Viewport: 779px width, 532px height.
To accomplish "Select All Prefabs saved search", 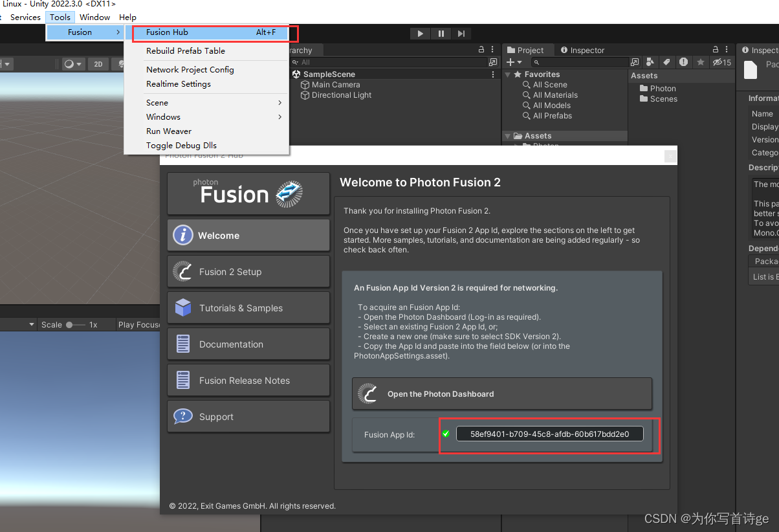I will [553, 116].
